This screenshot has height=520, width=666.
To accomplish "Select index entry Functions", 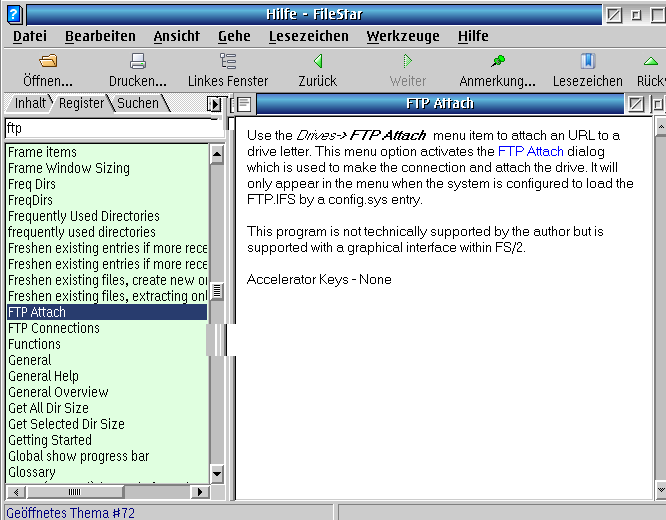I will (x=107, y=344).
